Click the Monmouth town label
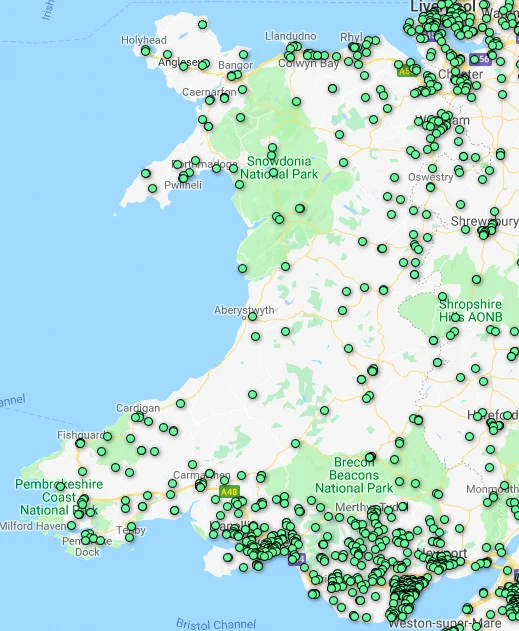The height and width of the screenshot is (631, 519). (492, 489)
